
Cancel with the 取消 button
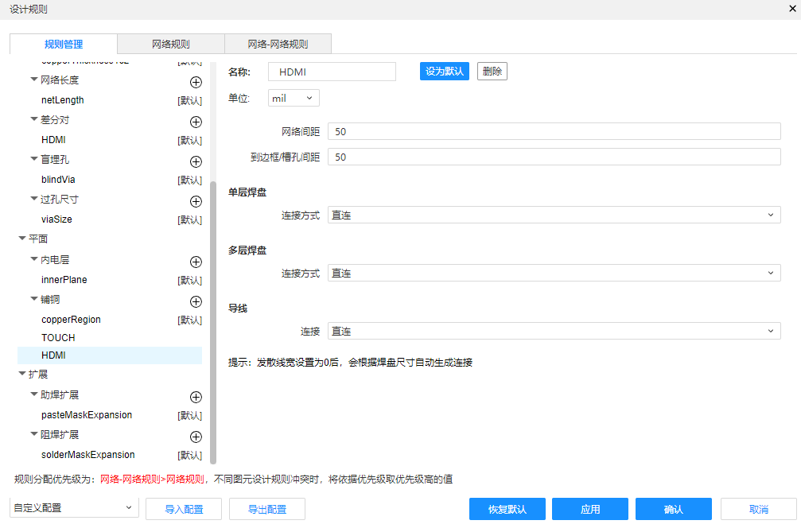pos(759,509)
